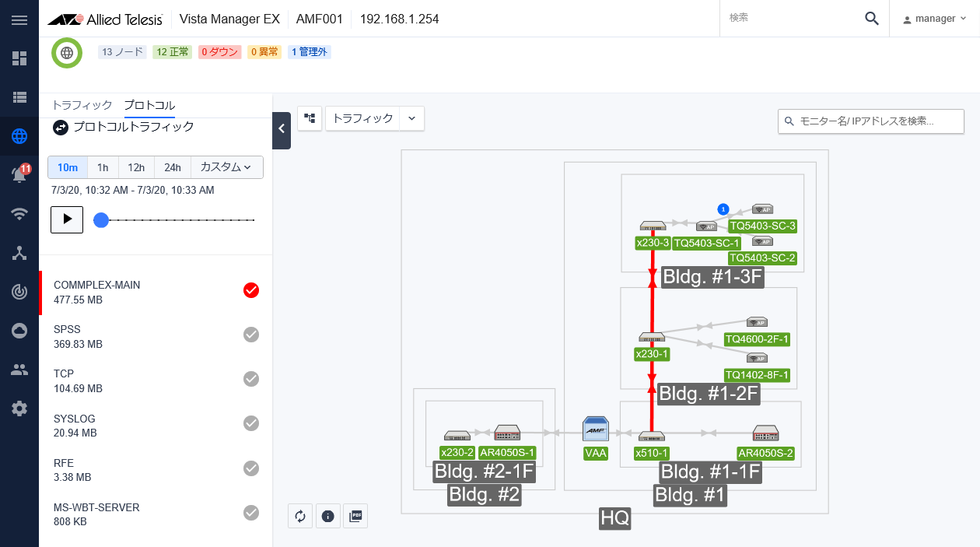Select the 24h time range
The width and height of the screenshot is (980, 547).
(x=173, y=167)
